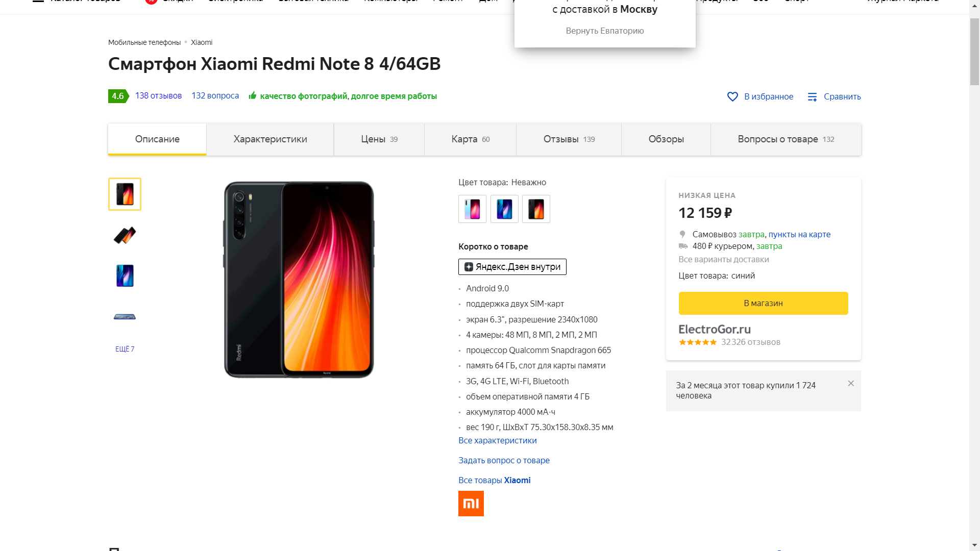Select the black phone color swatch

[536, 209]
